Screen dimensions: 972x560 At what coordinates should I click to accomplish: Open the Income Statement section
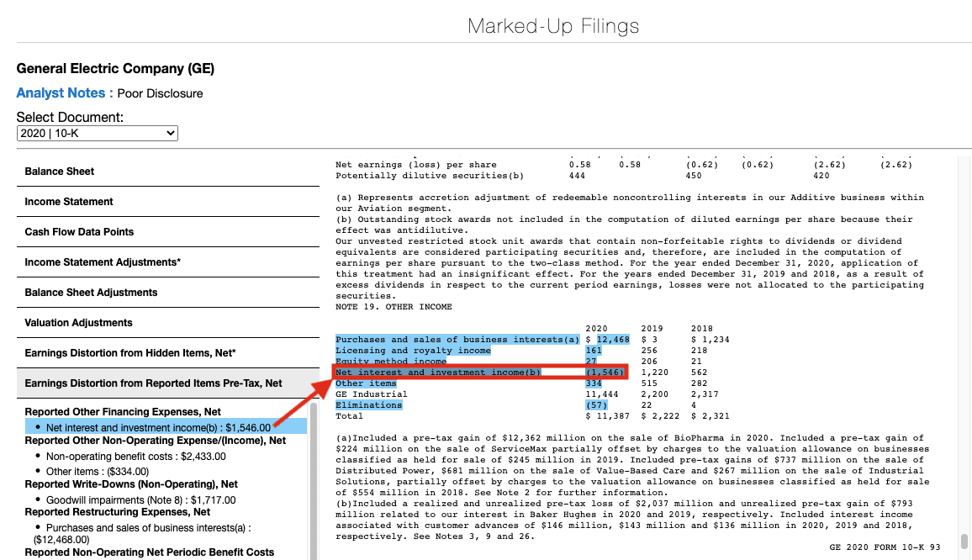[168, 202]
